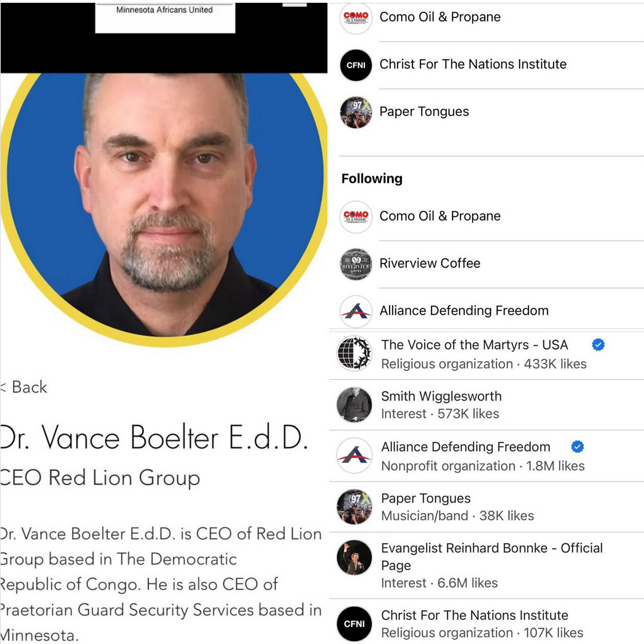
Task: Open Minnesota Africans United header box
Action: 165,18
